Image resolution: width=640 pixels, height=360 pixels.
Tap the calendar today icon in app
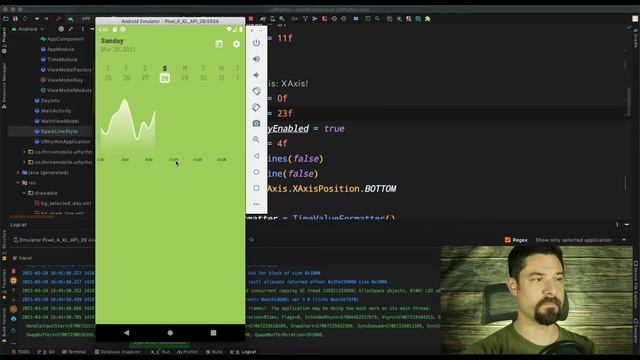pos(219,44)
